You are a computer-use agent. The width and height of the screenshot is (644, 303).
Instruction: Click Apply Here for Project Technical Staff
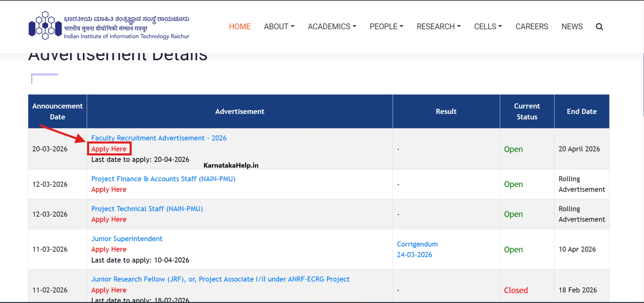click(x=109, y=219)
